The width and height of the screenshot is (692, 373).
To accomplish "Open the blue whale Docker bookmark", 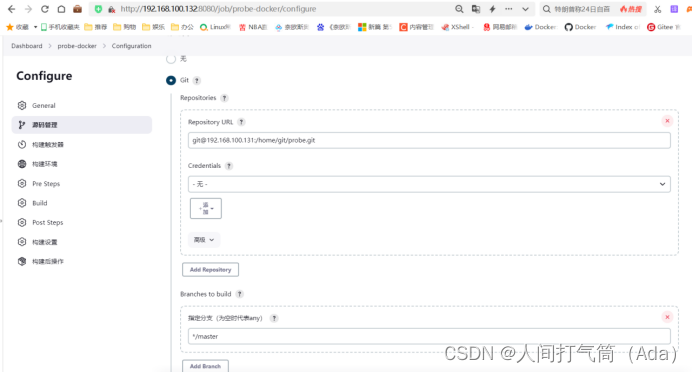I will 540,27.
